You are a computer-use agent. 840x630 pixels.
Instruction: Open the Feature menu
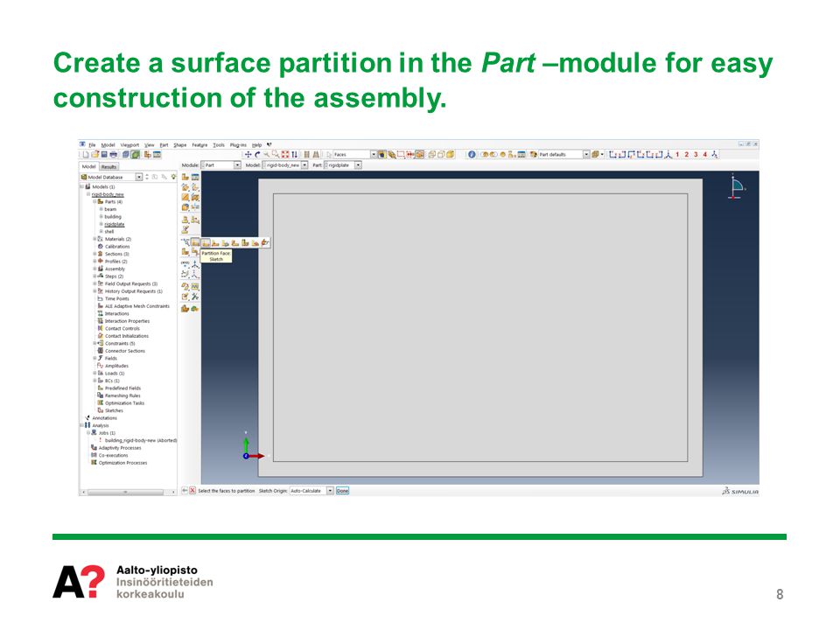coord(199,145)
